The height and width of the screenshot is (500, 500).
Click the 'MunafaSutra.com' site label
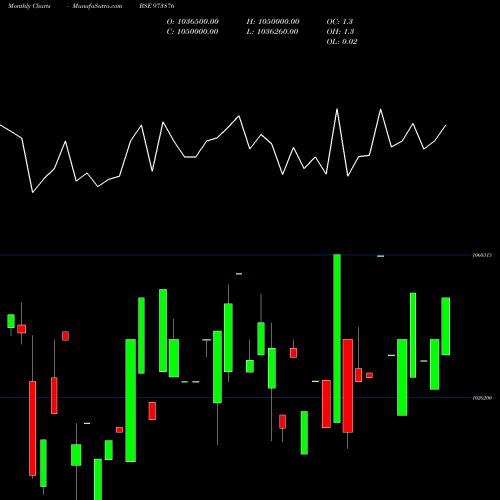pos(97,6)
